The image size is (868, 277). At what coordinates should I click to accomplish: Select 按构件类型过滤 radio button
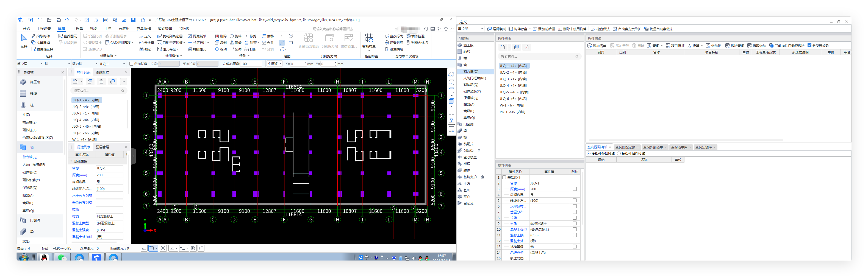tap(589, 153)
